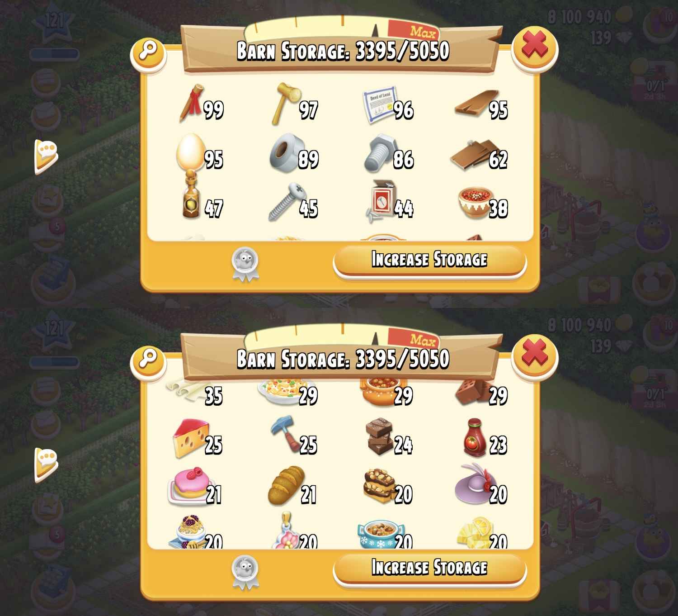Close the top barn storage window
This screenshot has width=678, height=616.
[534, 47]
